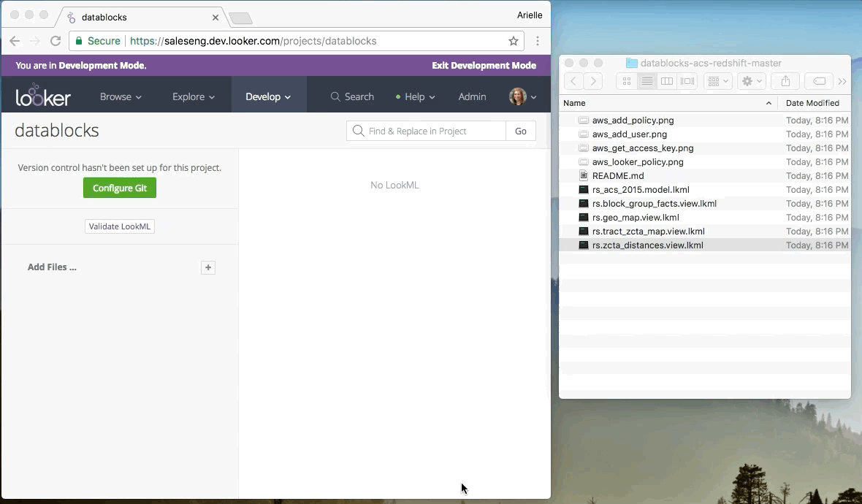Click the datablocks project heading
The height and width of the screenshot is (504, 862).
pyautogui.click(x=57, y=130)
